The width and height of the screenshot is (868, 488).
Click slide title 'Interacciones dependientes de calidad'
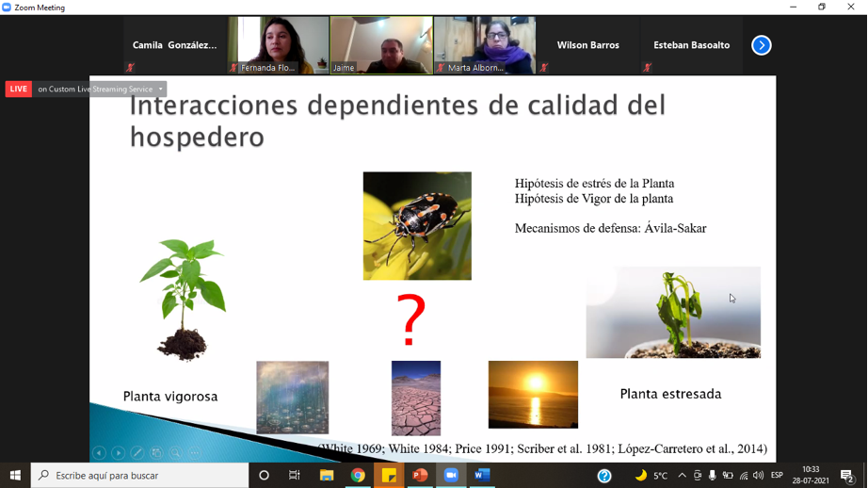pyautogui.click(x=397, y=122)
